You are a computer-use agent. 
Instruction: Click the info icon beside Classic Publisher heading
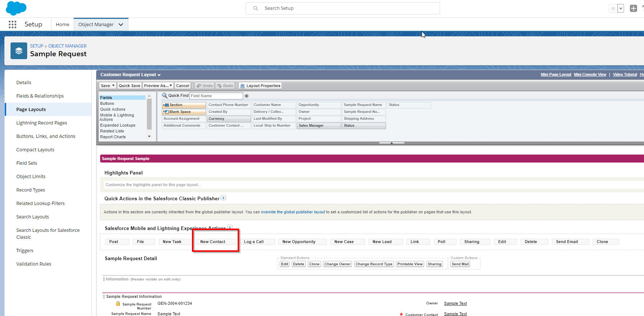tap(223, 198)
